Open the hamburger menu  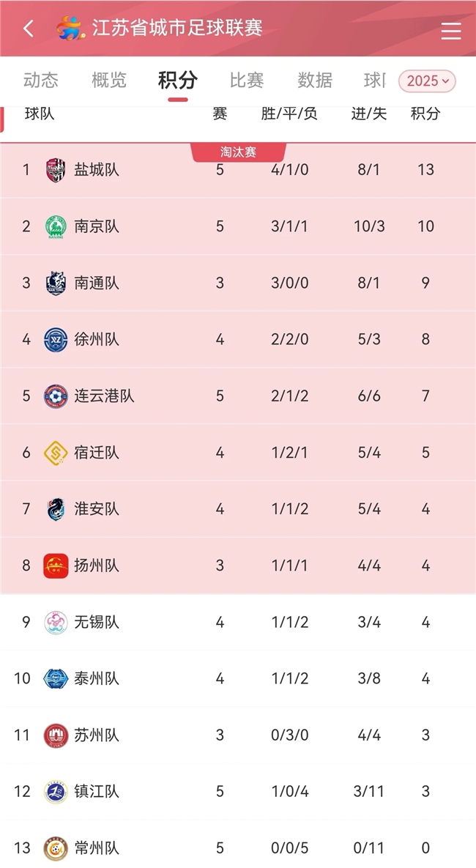point(450,30)
